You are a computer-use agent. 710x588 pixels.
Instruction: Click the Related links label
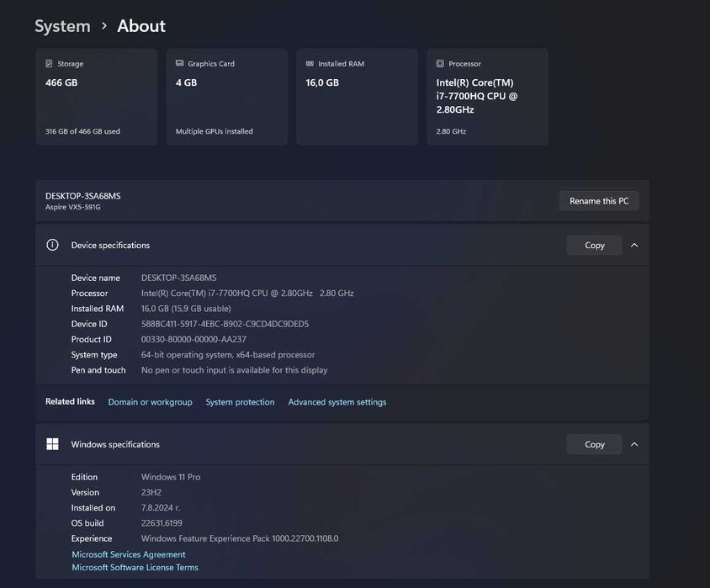coord(70,401)
